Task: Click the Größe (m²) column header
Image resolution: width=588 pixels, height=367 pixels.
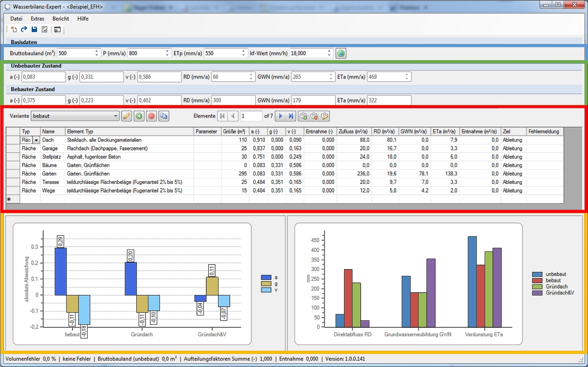Action: pyautogui.click(x=234, y=131)
